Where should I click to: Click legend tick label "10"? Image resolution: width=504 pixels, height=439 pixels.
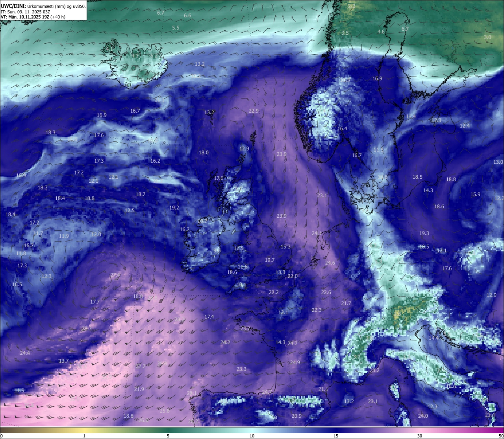252,436
